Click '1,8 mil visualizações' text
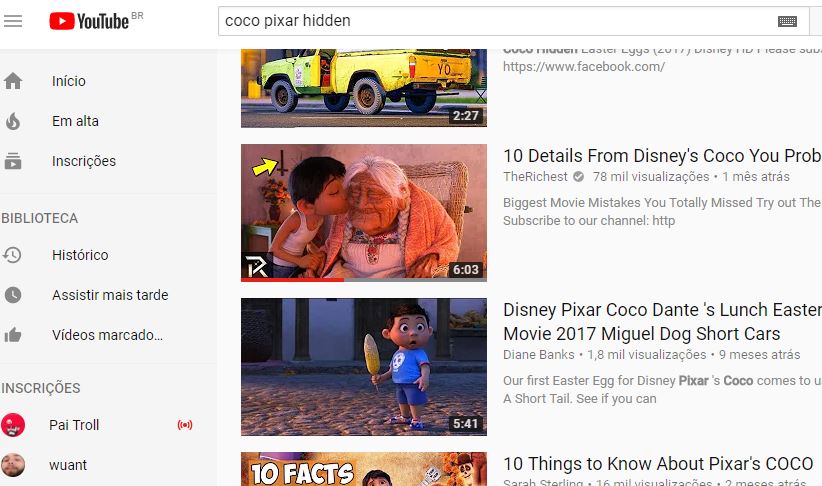Viewport: 822px width, 486px height. pos(646,355)
